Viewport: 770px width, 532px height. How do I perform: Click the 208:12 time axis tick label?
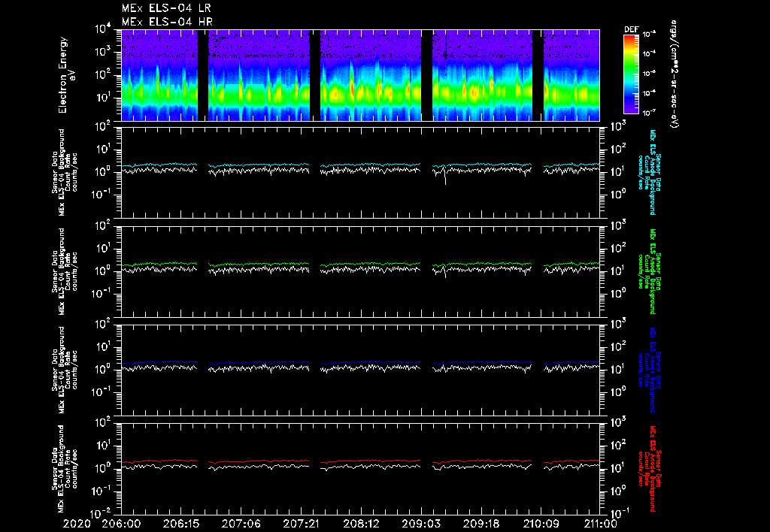[361, 524]
